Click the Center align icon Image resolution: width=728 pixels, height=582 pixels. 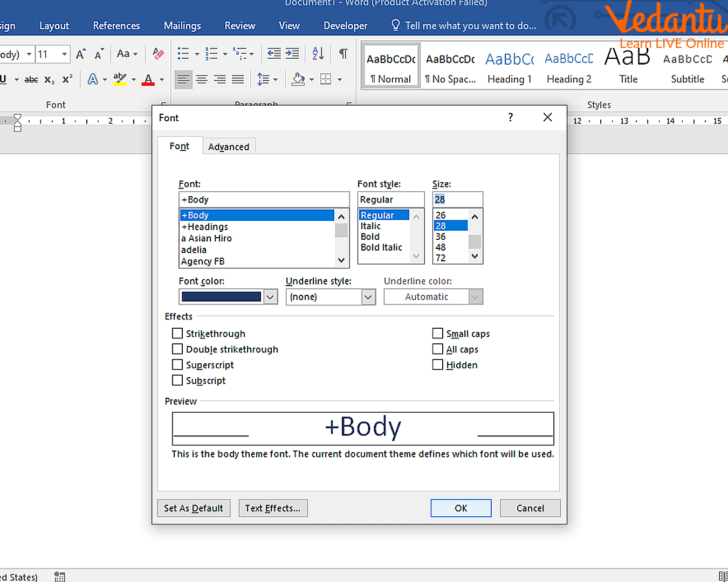point(202,80)
